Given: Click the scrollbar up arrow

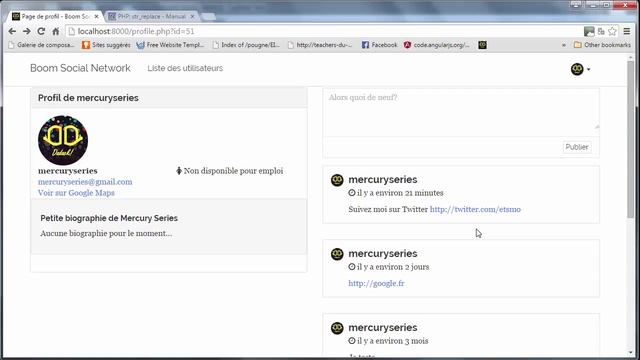Looking at the screenshot, I should pos(631,58).
